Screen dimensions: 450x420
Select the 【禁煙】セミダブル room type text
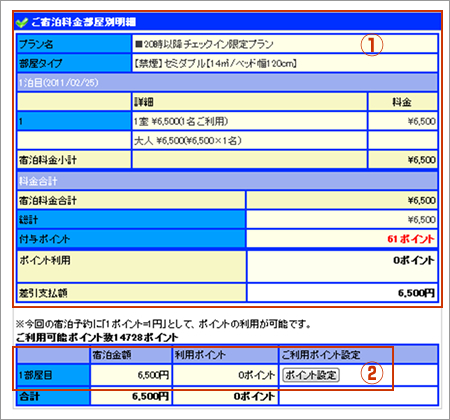[215, 63]
